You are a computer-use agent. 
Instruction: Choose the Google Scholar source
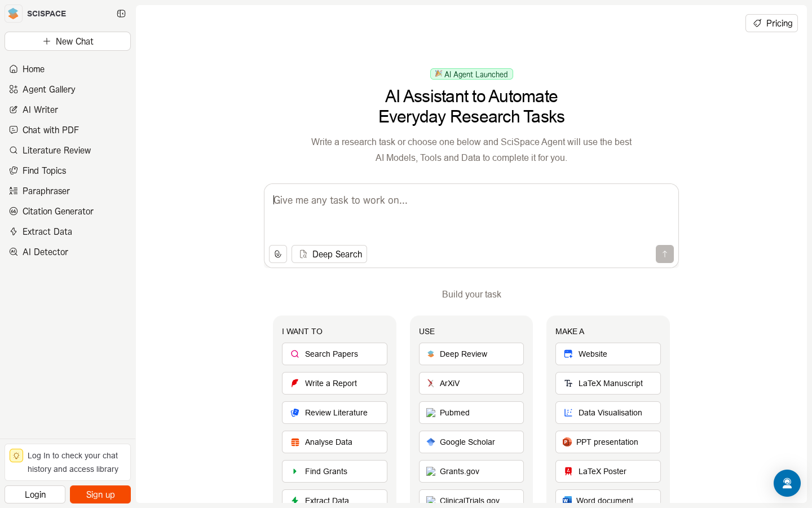tap(471, 442)
